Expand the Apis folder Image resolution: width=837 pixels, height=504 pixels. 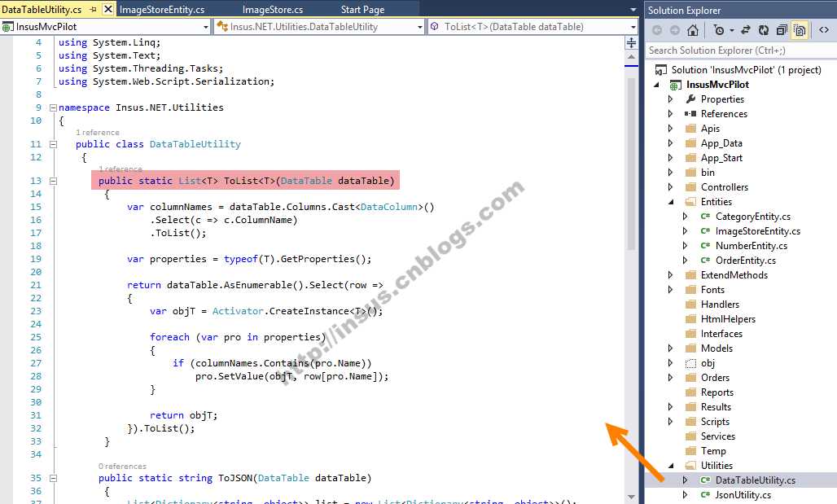[x=670, y=129]
